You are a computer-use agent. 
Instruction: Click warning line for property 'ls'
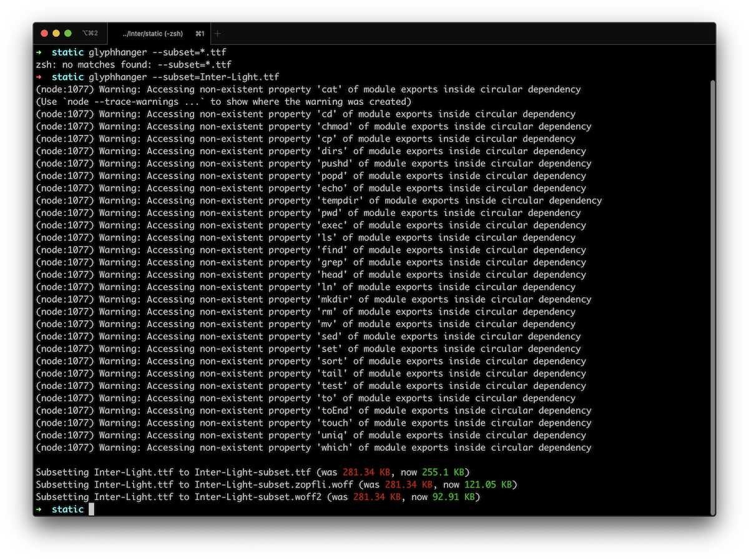pyautogui.click(x=305, y=238)
